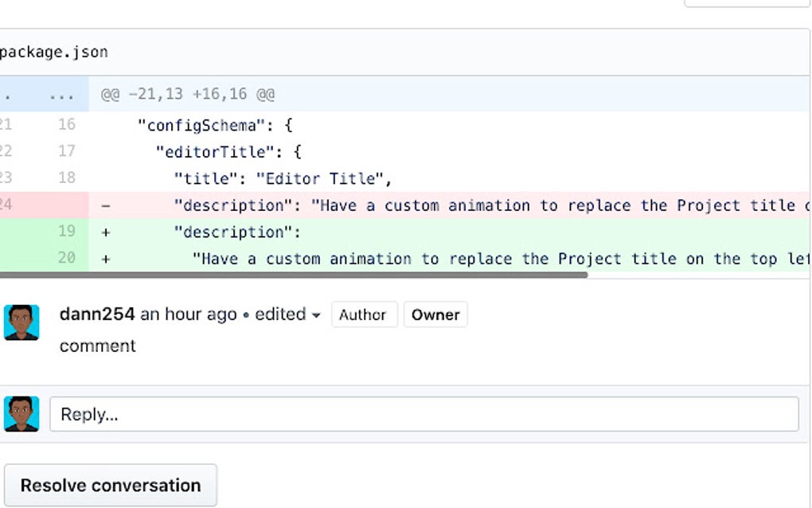
Task: Expand hidden lines using the hunk header dots
Action: [x=61, y=94]
